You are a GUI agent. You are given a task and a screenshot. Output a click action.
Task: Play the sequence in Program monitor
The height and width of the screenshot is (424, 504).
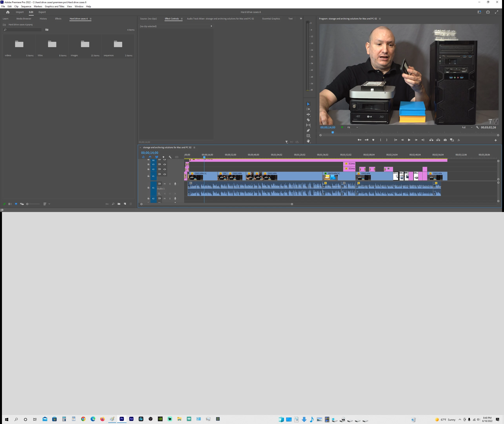tap(409, 140)
